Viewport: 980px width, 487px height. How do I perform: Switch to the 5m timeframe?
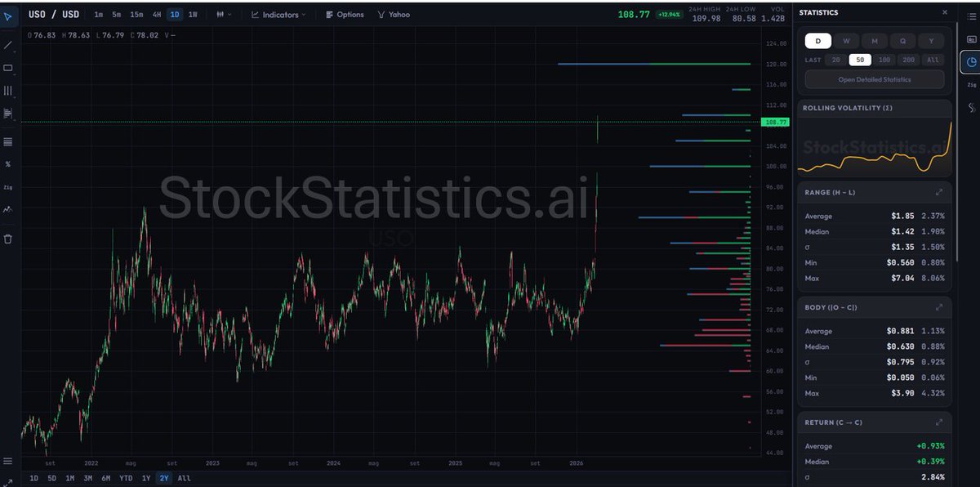pyautogui.click(x=117, y=15)
